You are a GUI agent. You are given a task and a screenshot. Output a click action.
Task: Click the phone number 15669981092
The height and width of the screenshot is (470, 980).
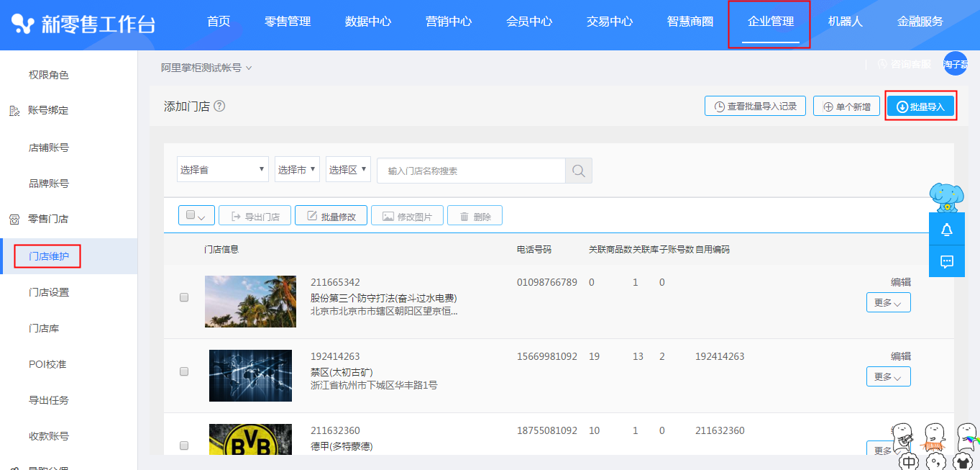coord(547,356)
